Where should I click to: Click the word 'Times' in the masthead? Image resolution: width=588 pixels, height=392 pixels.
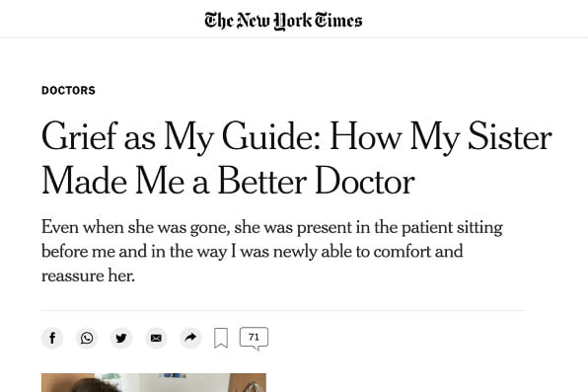[338, 21]
